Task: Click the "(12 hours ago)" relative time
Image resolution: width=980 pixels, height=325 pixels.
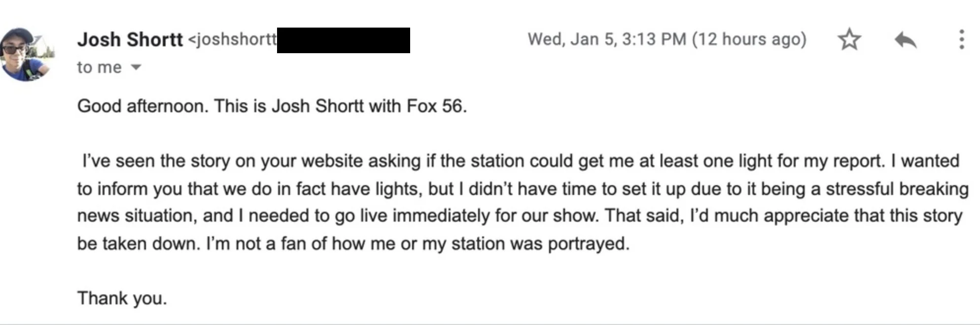Action: tap(749, 39)
